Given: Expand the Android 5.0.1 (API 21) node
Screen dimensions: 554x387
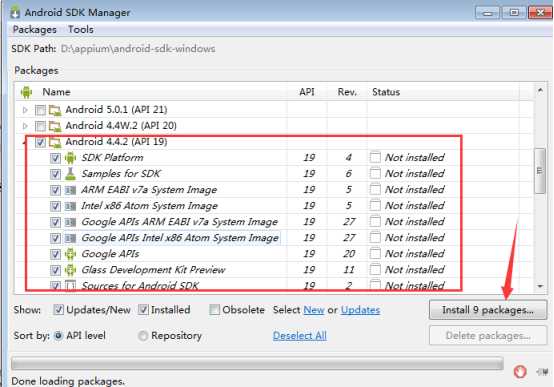Looking at the screenshot, I should 25,110.
